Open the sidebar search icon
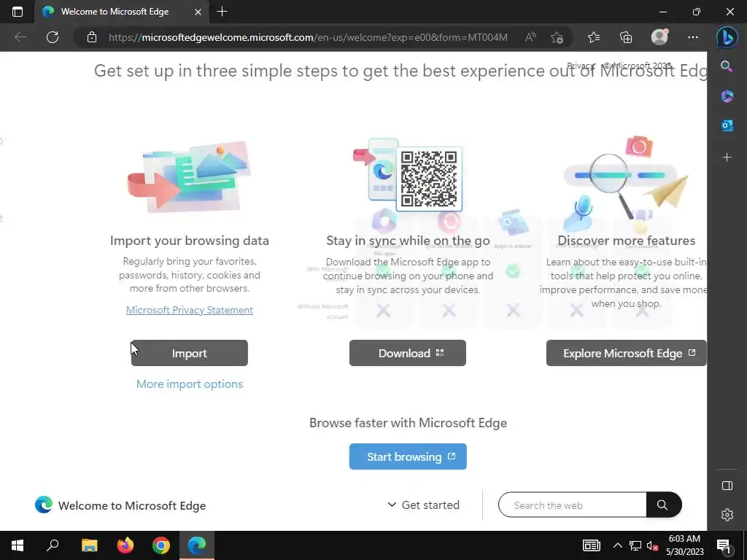The image size is (747, 560). pos(727,66)
